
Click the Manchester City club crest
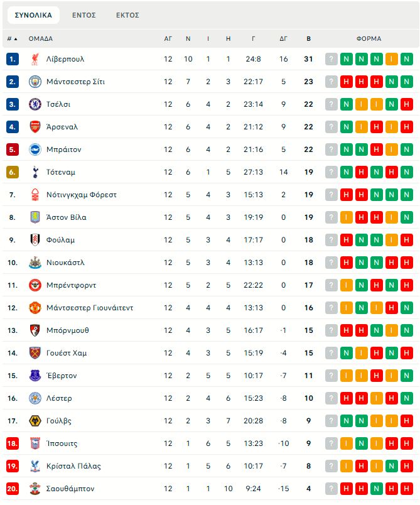click(35, 82)
